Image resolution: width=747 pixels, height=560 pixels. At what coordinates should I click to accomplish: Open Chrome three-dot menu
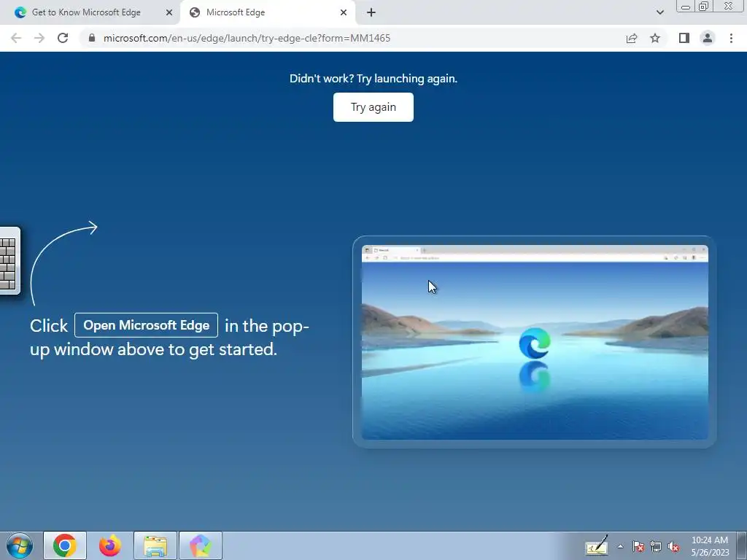coord(731,38)
